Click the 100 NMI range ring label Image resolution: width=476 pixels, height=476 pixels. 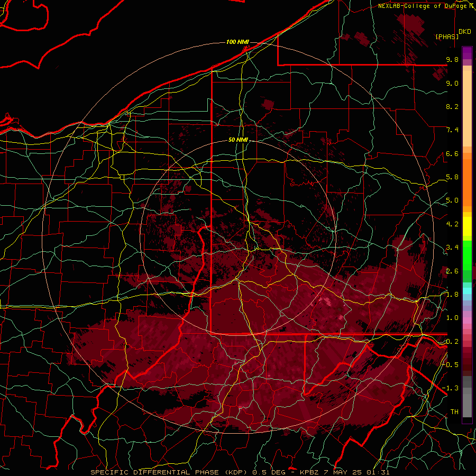click(237, 42)
